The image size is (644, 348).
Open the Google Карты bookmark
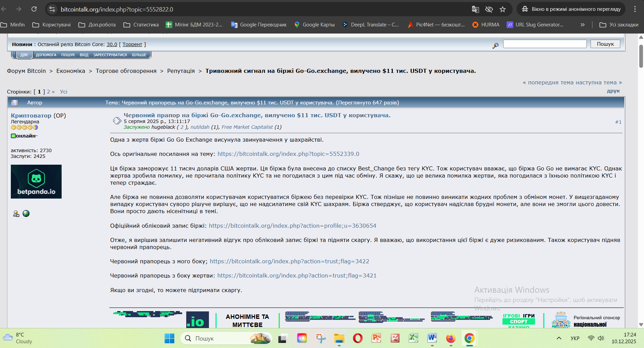(x=314, y=25)
